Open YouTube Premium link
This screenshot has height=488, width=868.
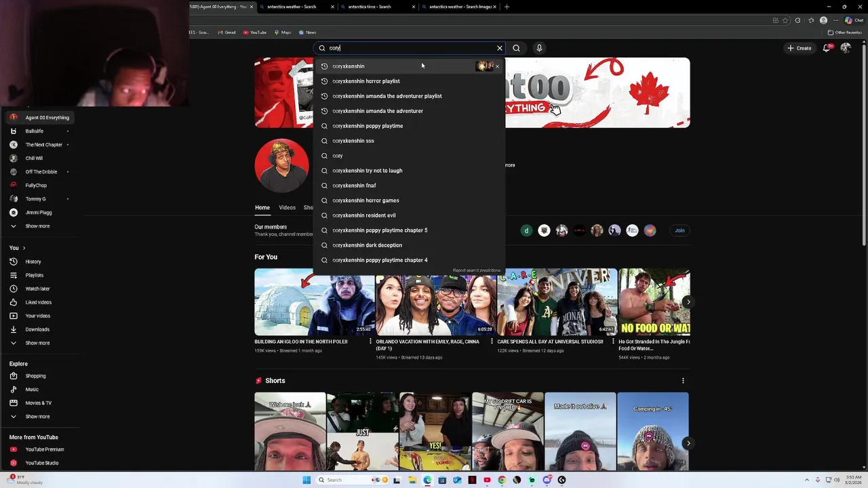point(41,449)
